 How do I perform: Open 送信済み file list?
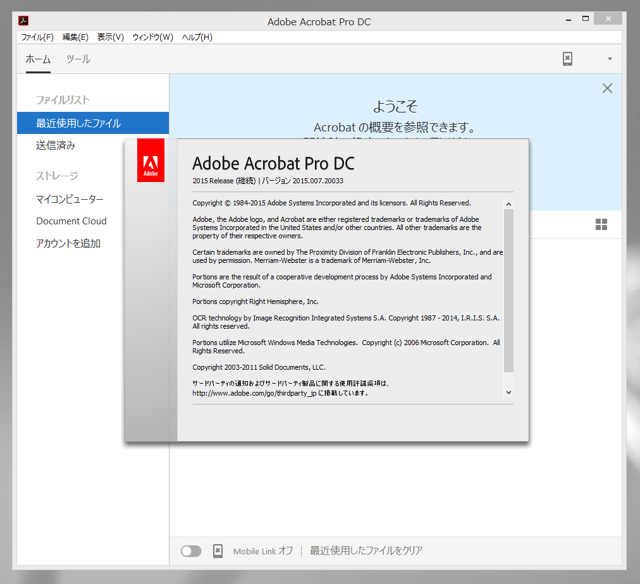tap(56, 145)
